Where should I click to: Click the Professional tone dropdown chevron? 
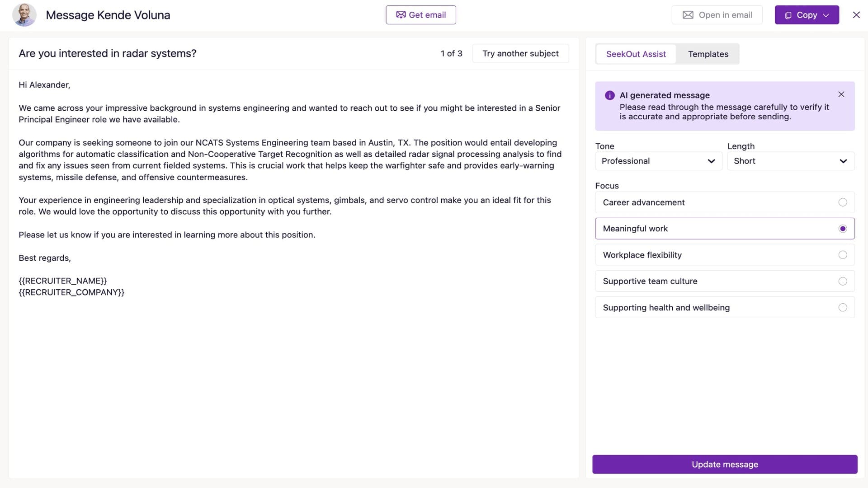point(711,161)
